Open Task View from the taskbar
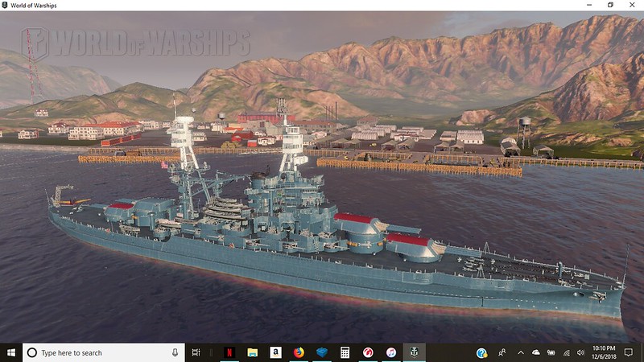Image resolution: width=644 pixels, height=362 pixels. tap(196, 352)
